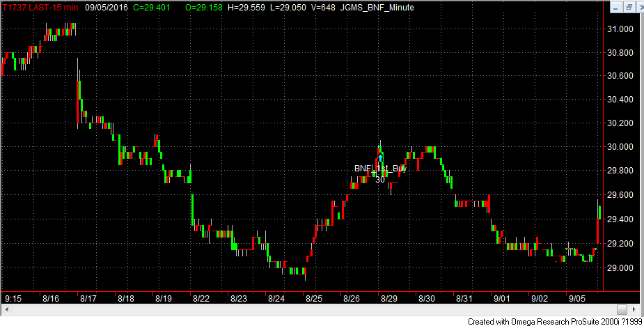Viewport: 644px width, 326px height.
Task: Click the horizontal scrollbar thumb
Action: 622,309
